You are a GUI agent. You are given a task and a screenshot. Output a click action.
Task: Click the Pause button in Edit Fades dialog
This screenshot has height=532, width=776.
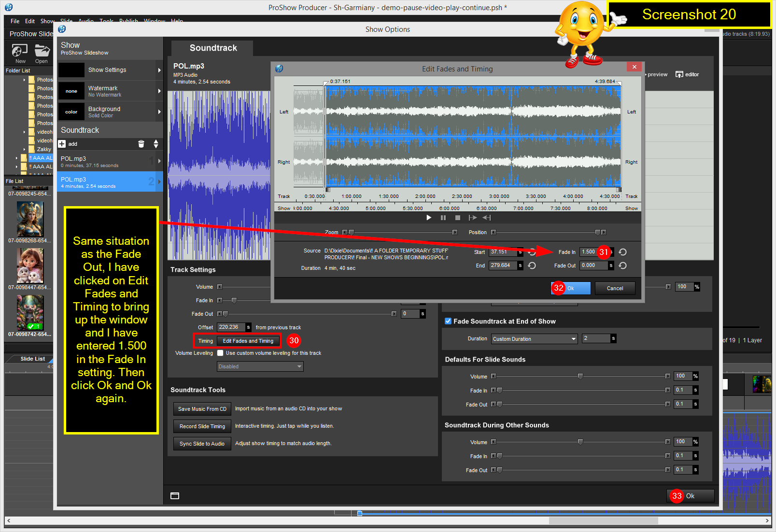click(443, 218)
